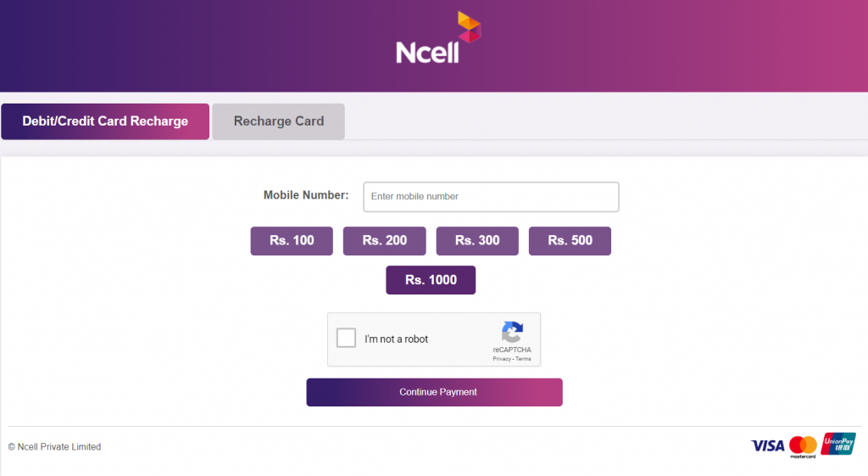The image size is (868, 476).
Task: Tick the reCAPTCHA square checkbox
Action: click(346, 339)
